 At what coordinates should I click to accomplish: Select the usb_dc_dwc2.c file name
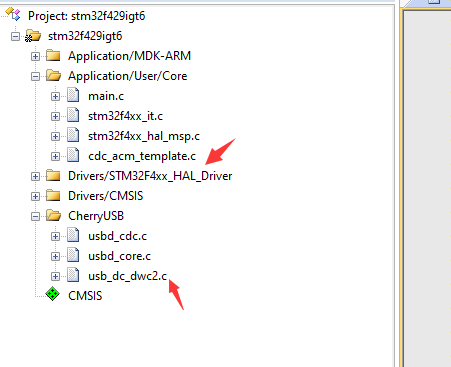(127, 276)
